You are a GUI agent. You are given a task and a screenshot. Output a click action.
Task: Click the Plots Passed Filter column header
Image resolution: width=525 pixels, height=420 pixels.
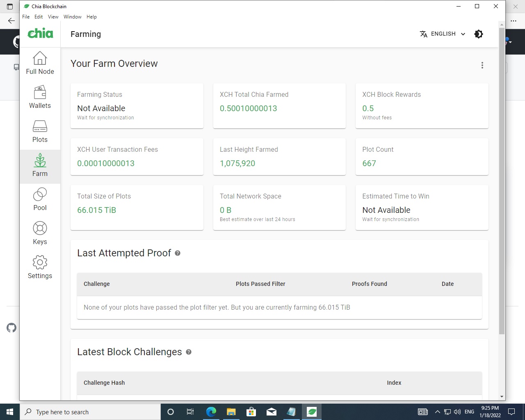tap(260, 284)
